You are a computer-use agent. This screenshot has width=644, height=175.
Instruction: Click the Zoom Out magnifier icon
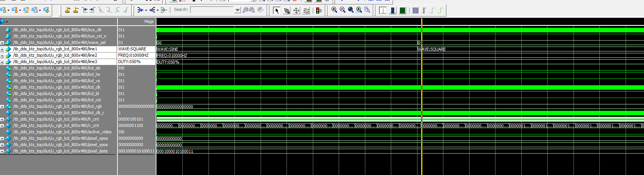click(x=342, y=10)
